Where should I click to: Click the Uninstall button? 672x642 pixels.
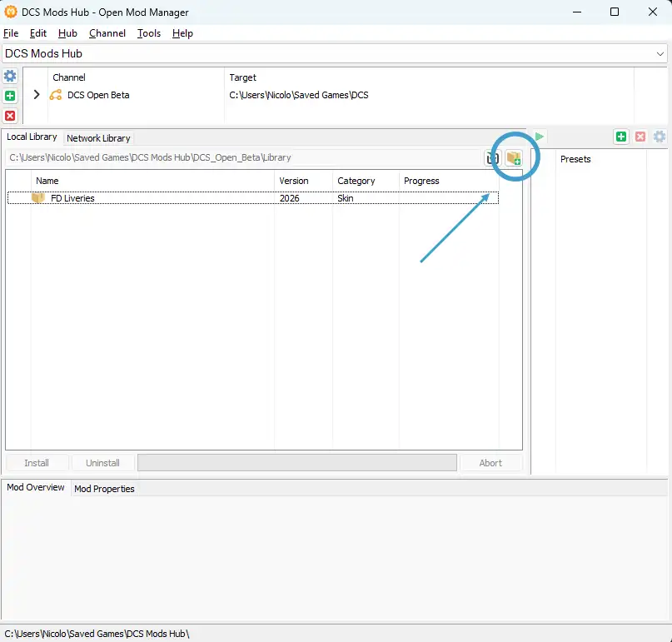102,463
